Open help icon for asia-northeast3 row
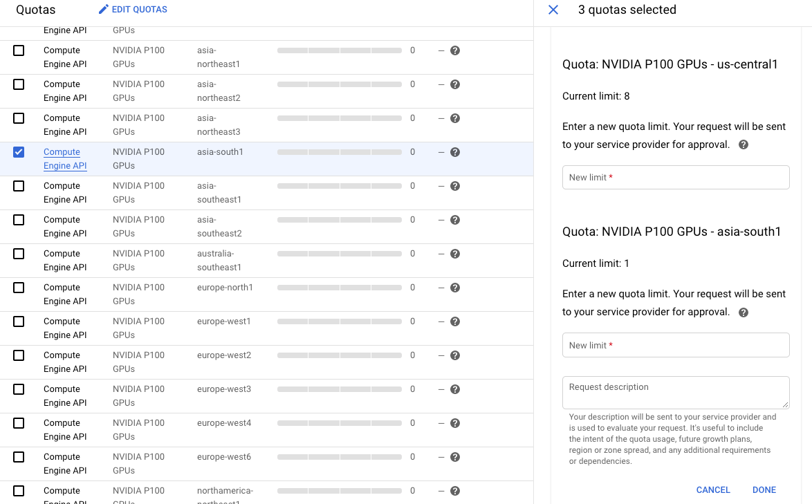The height and width of the screenshot is (504, 812). pos(455,118)
